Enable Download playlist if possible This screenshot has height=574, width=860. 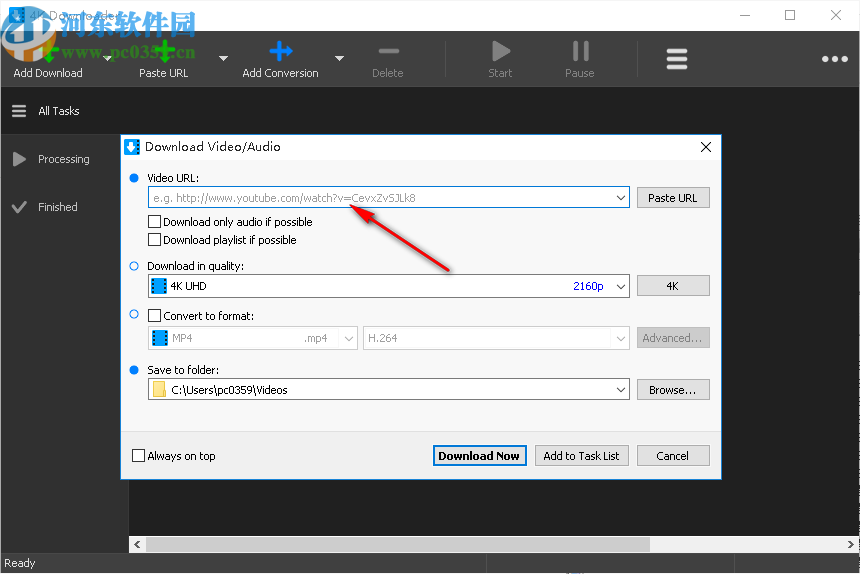tap(155, 240)
